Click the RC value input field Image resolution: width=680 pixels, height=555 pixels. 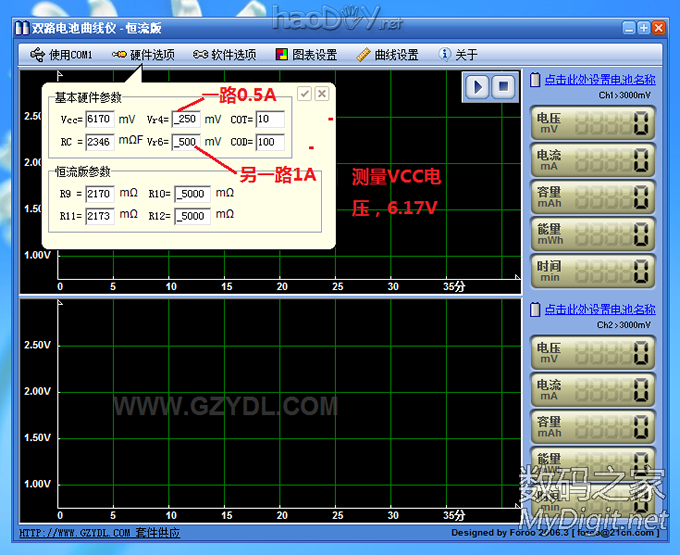coord(99,142)
